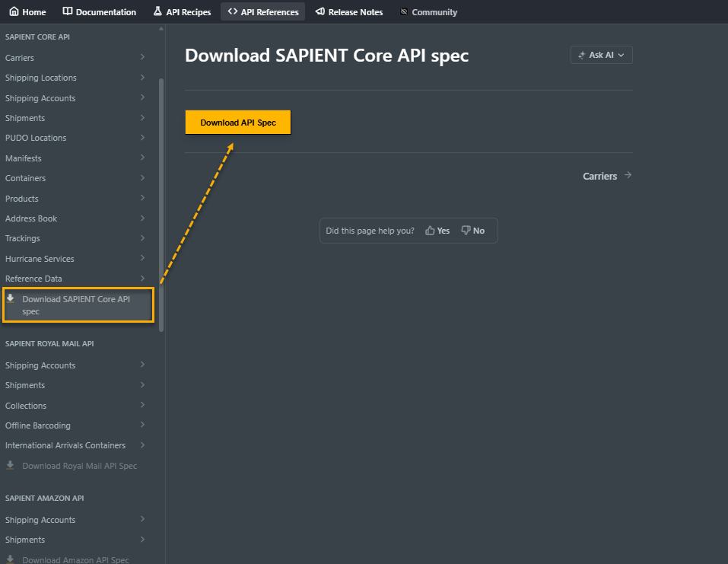Expand the Address Book chevron
The image size is (728, 564).
[x=142, y=218]
